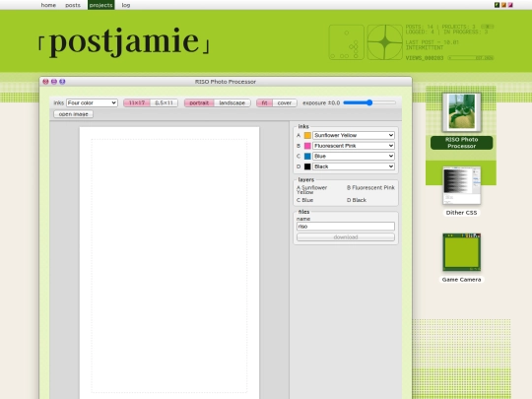Viewport: 532px width, 399px height.
Task: Open ink A Sunflower Yellow dropdown
Action: point(354,135)
